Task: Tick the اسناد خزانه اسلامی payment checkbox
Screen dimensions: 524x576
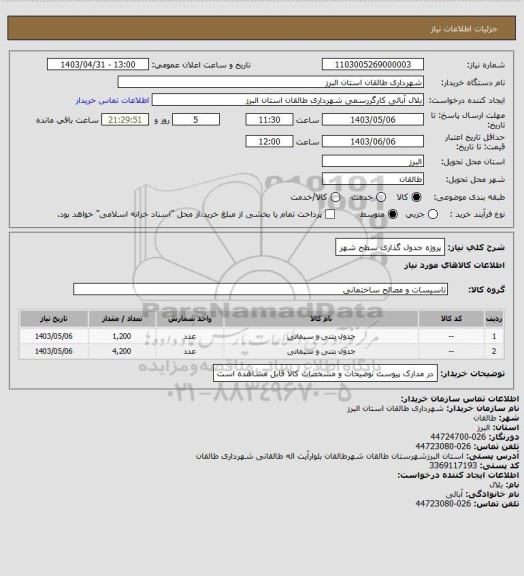Action: (330, 215)
